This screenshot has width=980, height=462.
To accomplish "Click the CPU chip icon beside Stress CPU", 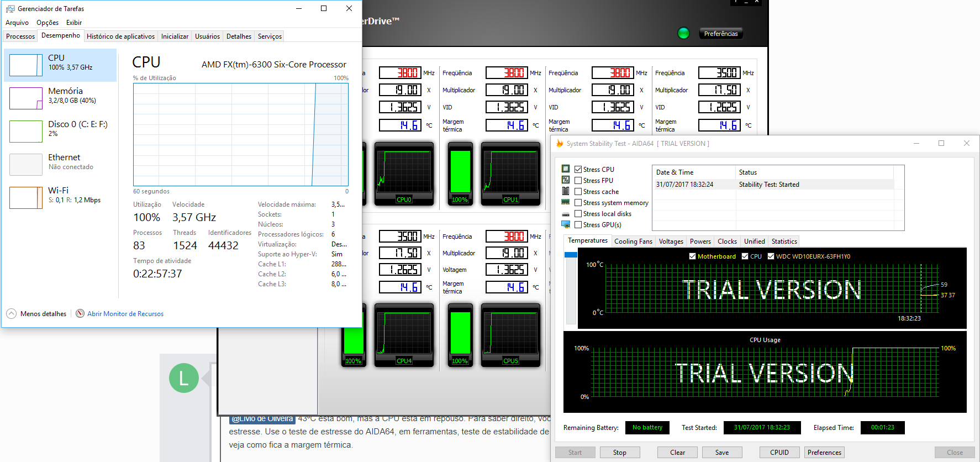I will point(566,169).
